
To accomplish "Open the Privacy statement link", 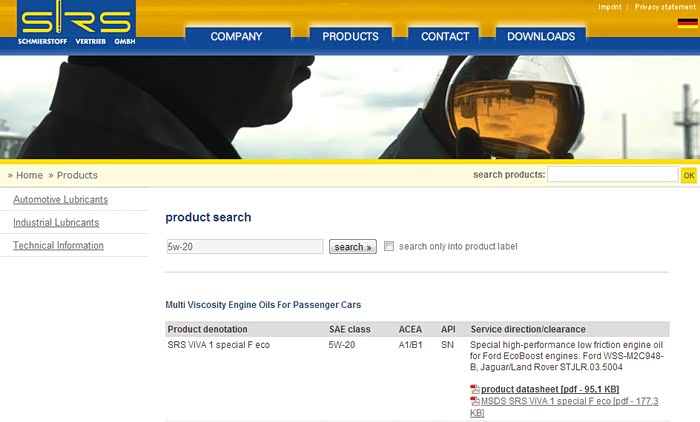I will tap(664, 7).
